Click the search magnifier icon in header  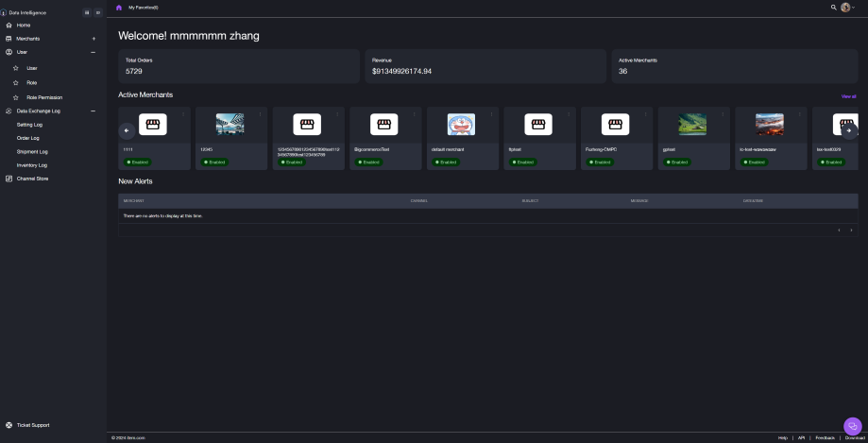click(833, 7)
